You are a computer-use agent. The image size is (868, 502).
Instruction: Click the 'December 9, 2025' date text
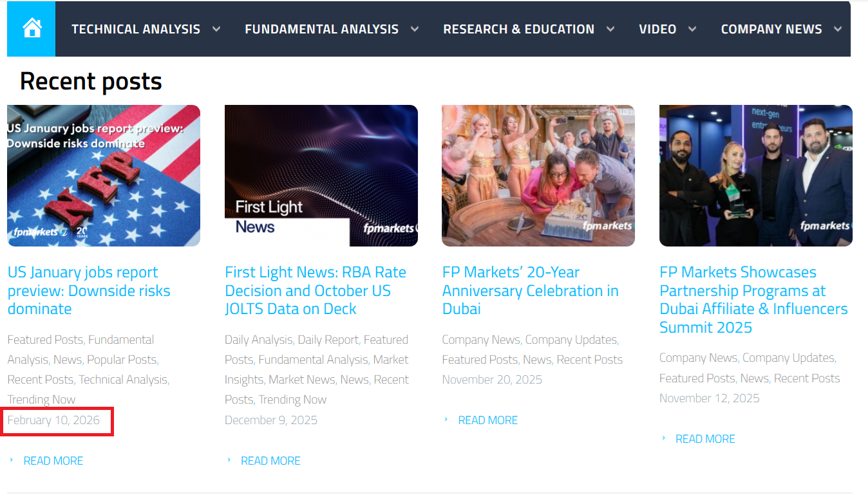pyautogui.click(x=271, y=420)
